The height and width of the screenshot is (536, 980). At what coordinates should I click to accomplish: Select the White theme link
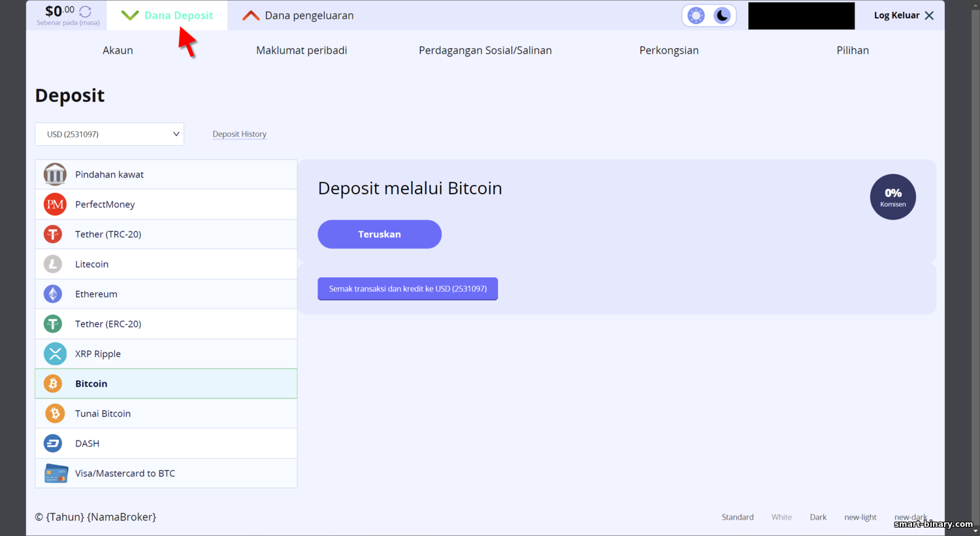(781, 517)
